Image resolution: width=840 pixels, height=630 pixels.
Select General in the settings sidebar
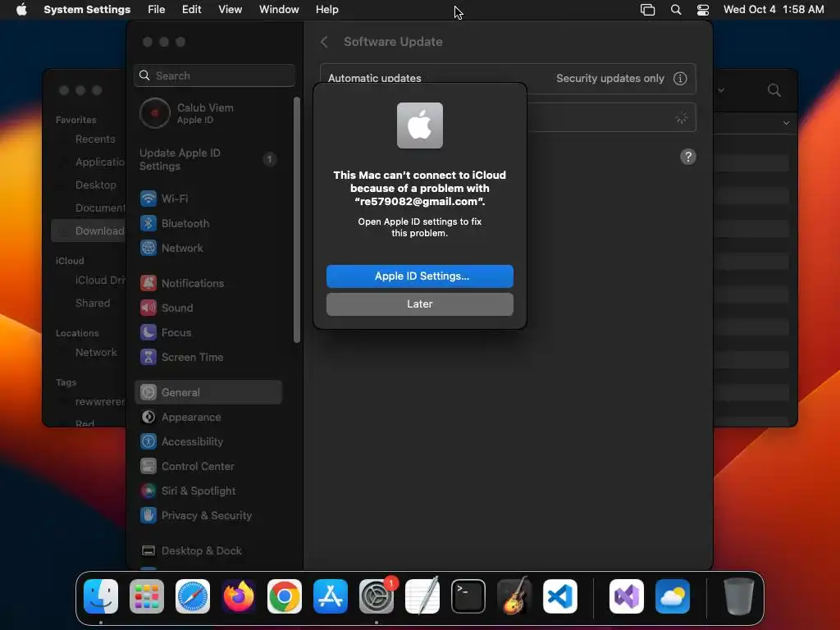click(208, 392)
